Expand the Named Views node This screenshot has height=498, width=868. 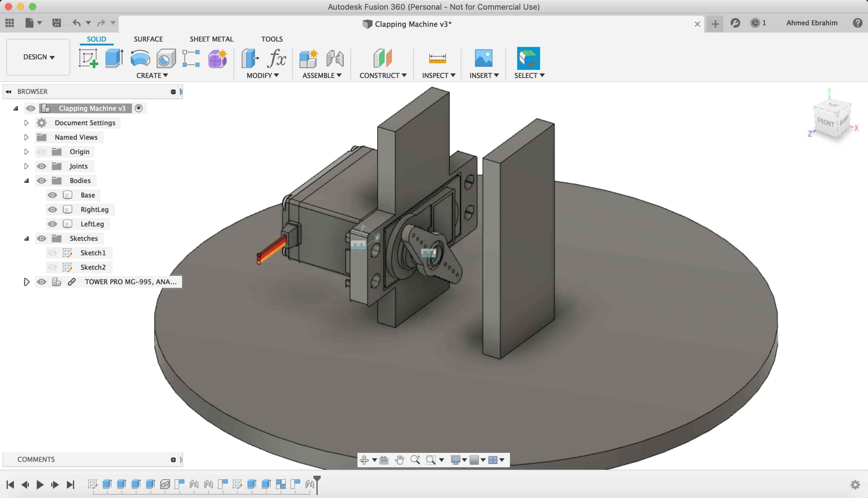click(x=26, y=137)
